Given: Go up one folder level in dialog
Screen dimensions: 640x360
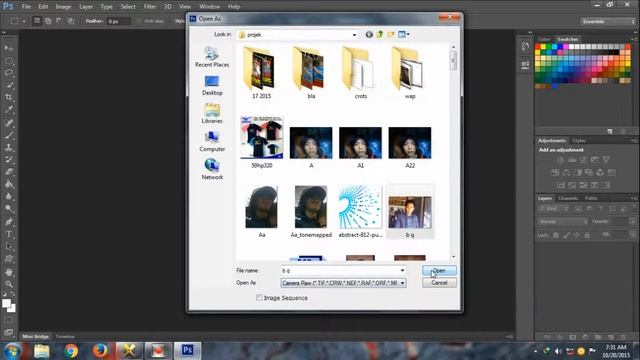Looking at the screenshot, I should coord(380,35).
